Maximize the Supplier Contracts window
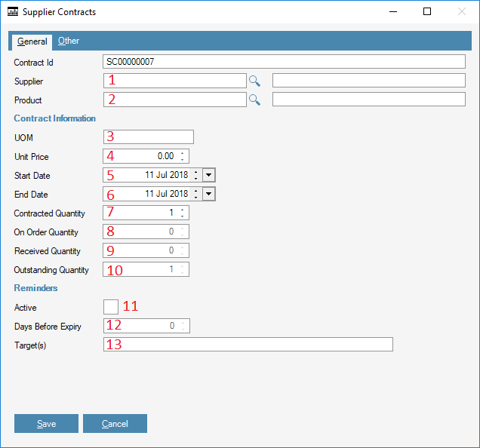Viewport: 480px width, 448px height. point(427,12)
